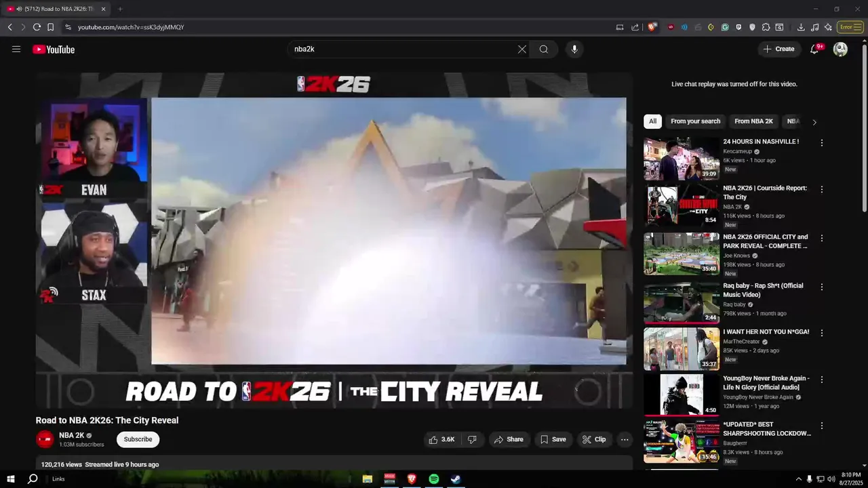This screenshot has width=868, height=488.
Task: Open options for 24 HOURS IN NASHVILLE video
Action: [822, 142]
